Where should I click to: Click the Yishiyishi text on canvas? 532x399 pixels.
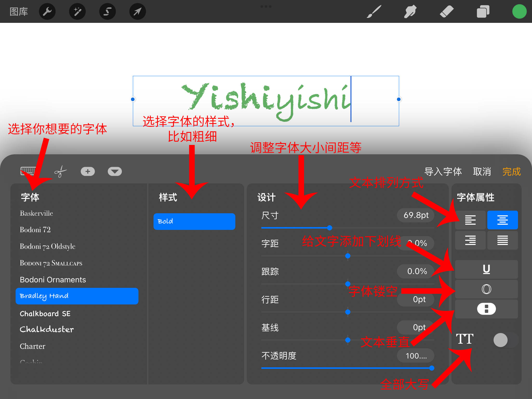click(x=266, y=102)
